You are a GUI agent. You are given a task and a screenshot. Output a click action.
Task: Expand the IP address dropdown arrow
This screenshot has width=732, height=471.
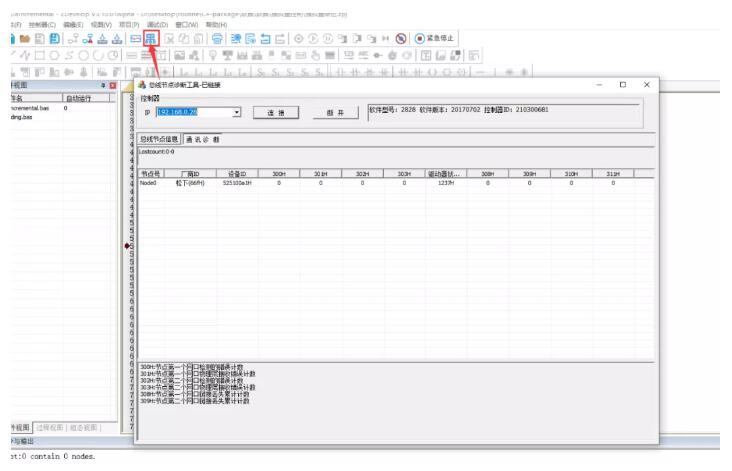(237, 112)
